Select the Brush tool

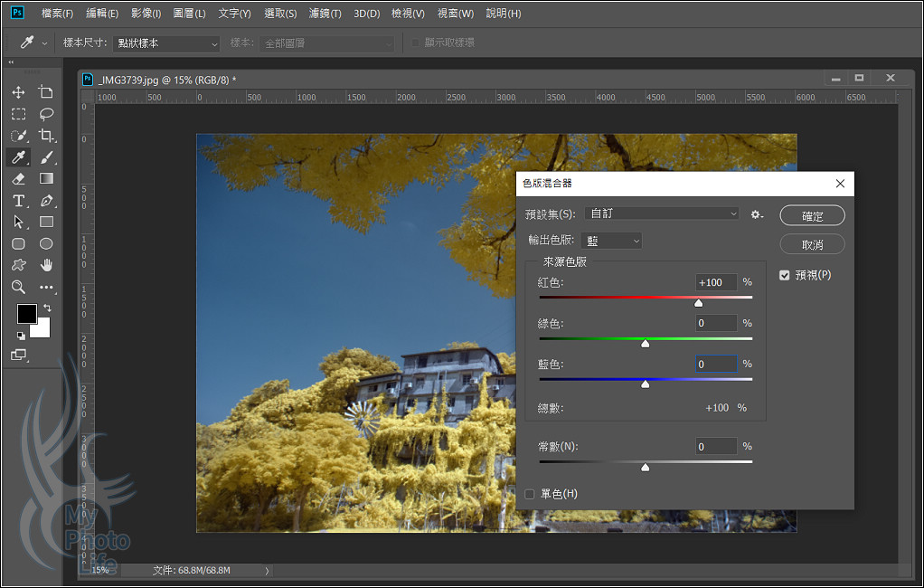[46, 157]
